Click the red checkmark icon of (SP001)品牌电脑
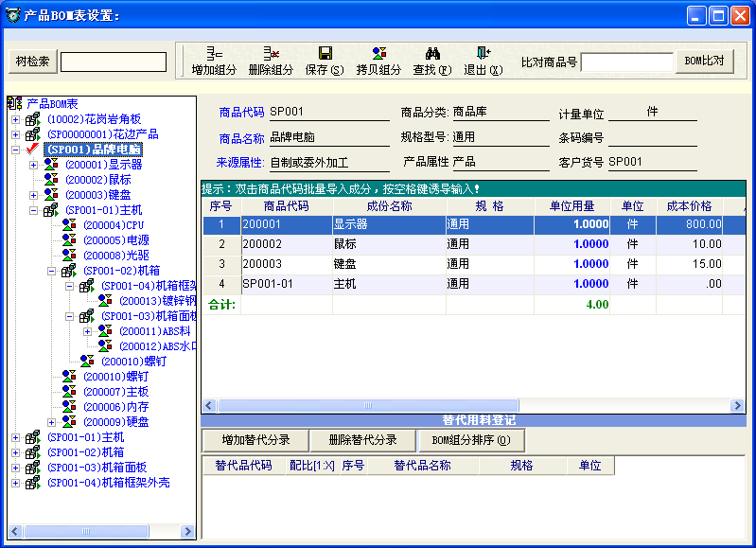 tap(33, 149)
